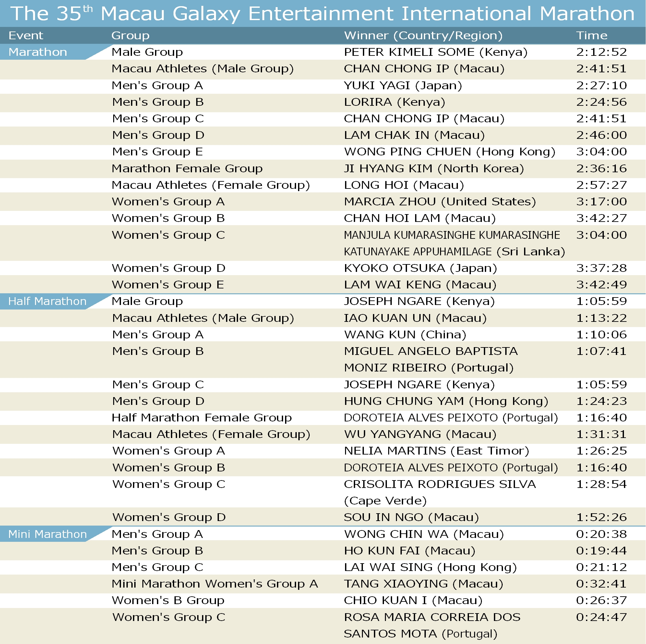Select 'WONG CHIN WA (Macau)'
Image resolution: width=646 pixels, height=644 pixels.
tap(424, 534)
